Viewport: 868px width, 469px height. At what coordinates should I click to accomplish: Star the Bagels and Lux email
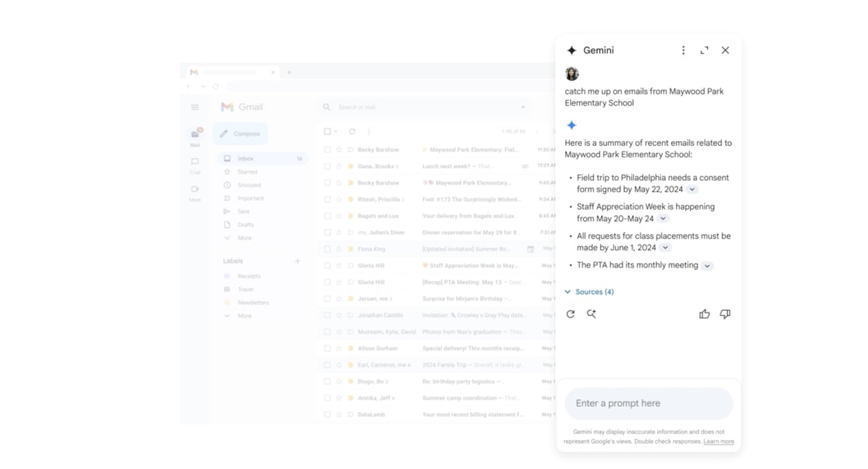[x=339, y=216]
